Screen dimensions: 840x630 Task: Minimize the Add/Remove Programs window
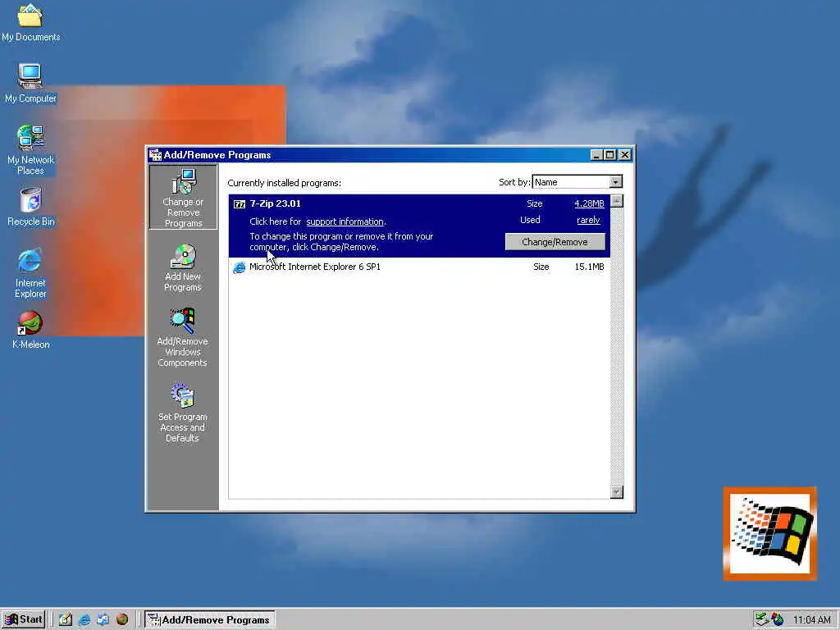click(x=597, y=155)
